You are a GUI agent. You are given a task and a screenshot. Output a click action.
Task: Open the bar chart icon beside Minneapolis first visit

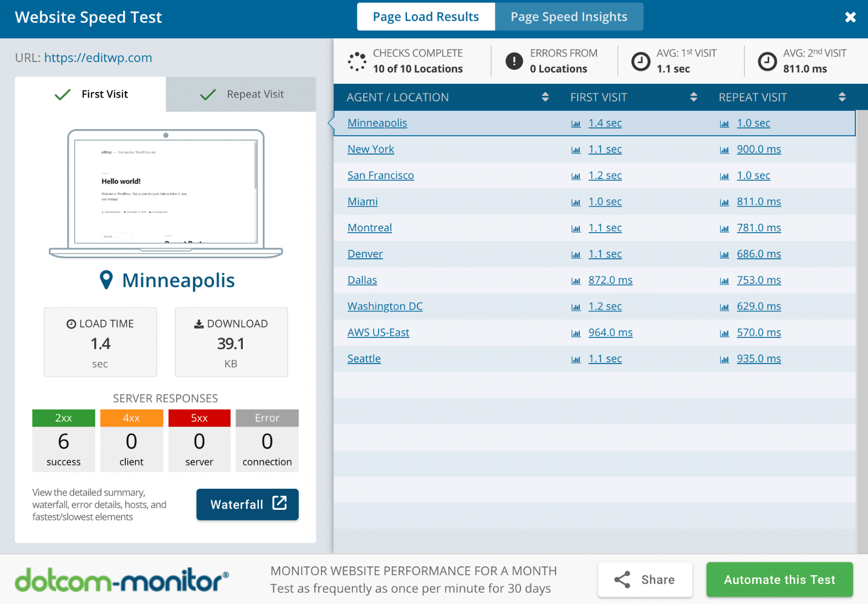pyautogui.click(x=575, y=124)
